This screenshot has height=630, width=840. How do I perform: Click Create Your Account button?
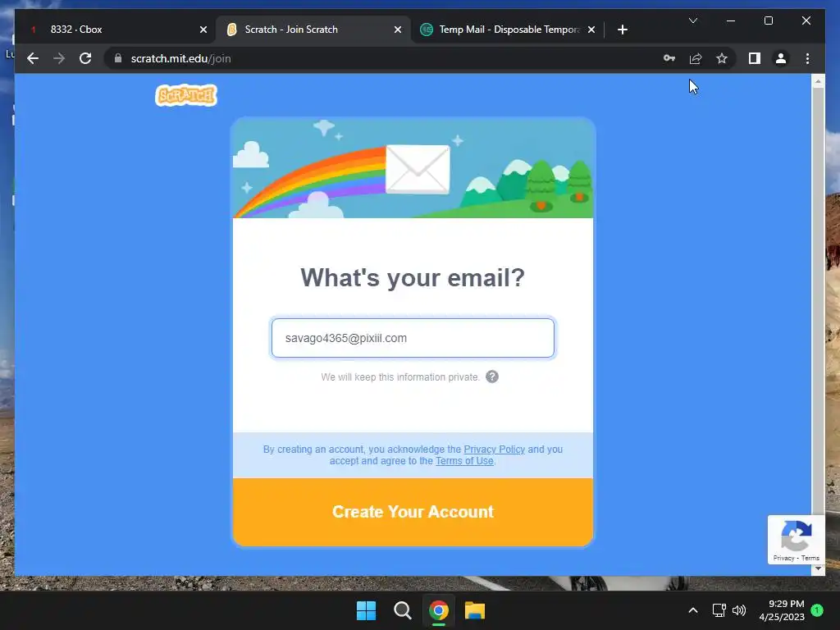click(413, 512)
